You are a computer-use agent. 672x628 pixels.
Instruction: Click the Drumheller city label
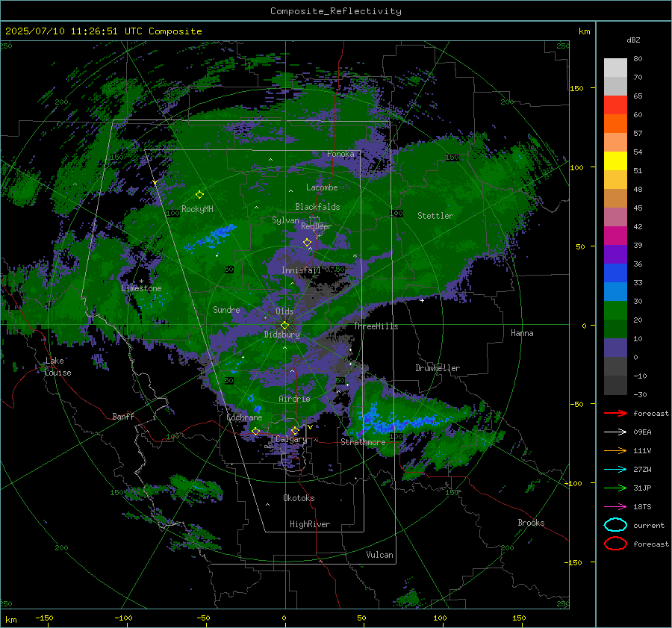438,368
